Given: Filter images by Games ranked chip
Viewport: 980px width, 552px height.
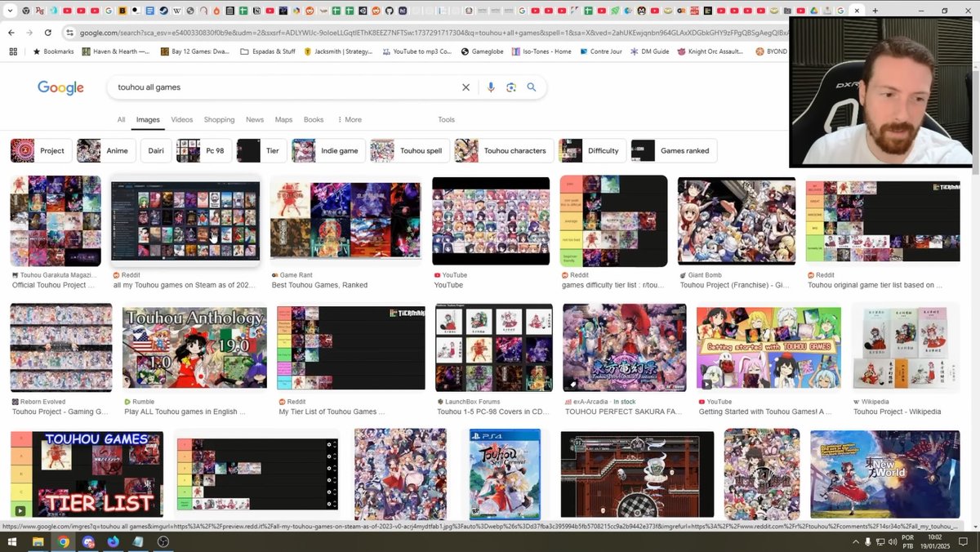Looking at the screenshot, I should [674, 151].
